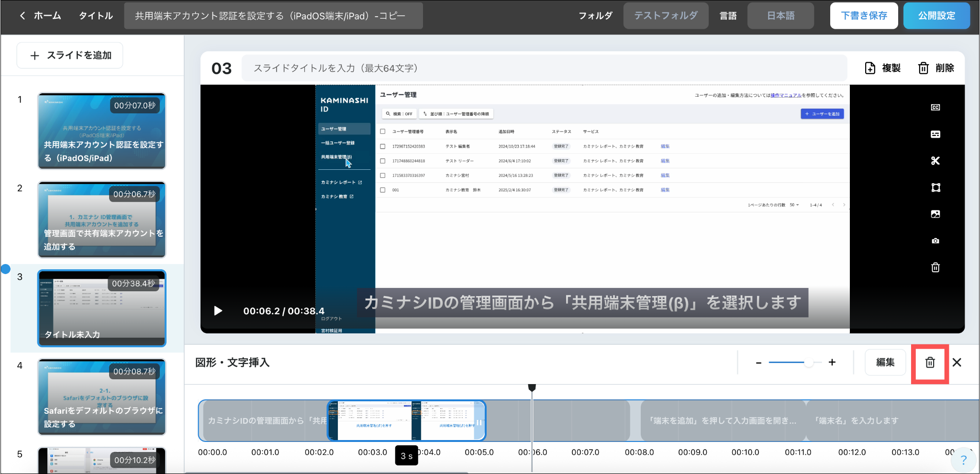This screenshot has height=474, width=980.
Task: Select caption clip 「端末名」を入力します
Action: (x=893, y=420)
